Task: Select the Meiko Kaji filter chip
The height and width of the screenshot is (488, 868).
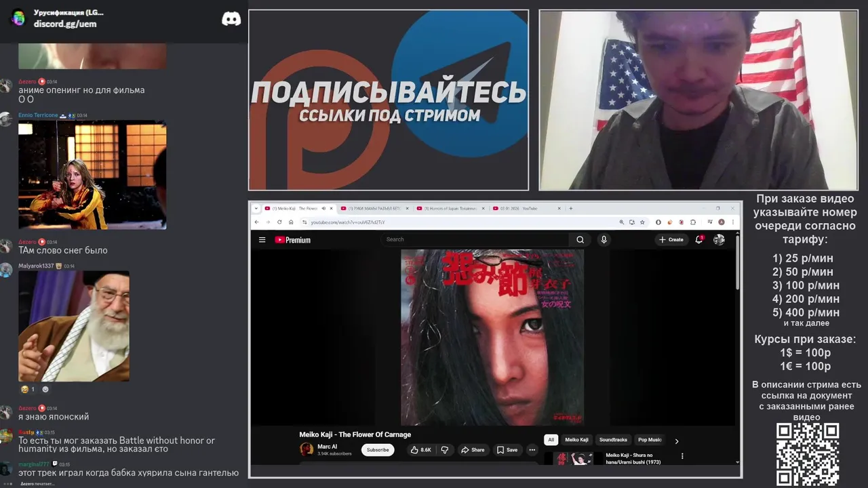Action: click(576, 440)
